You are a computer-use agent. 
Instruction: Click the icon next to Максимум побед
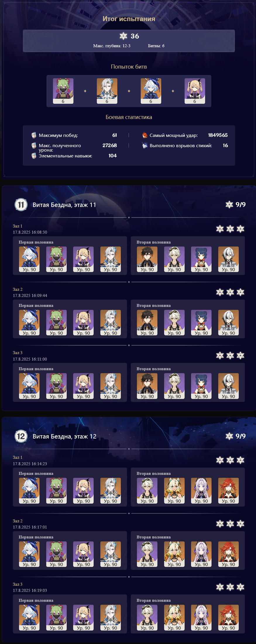pyautogui.click(x=34, y=135)
